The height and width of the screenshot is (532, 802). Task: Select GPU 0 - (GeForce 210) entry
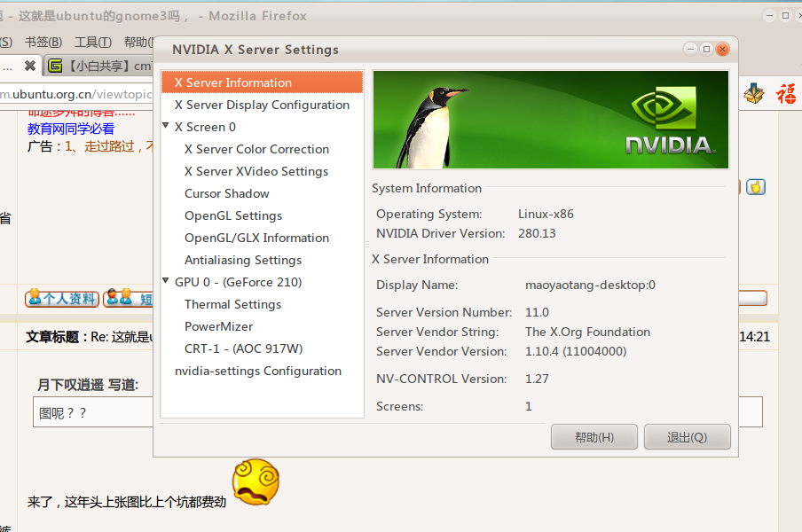(239, 282)
